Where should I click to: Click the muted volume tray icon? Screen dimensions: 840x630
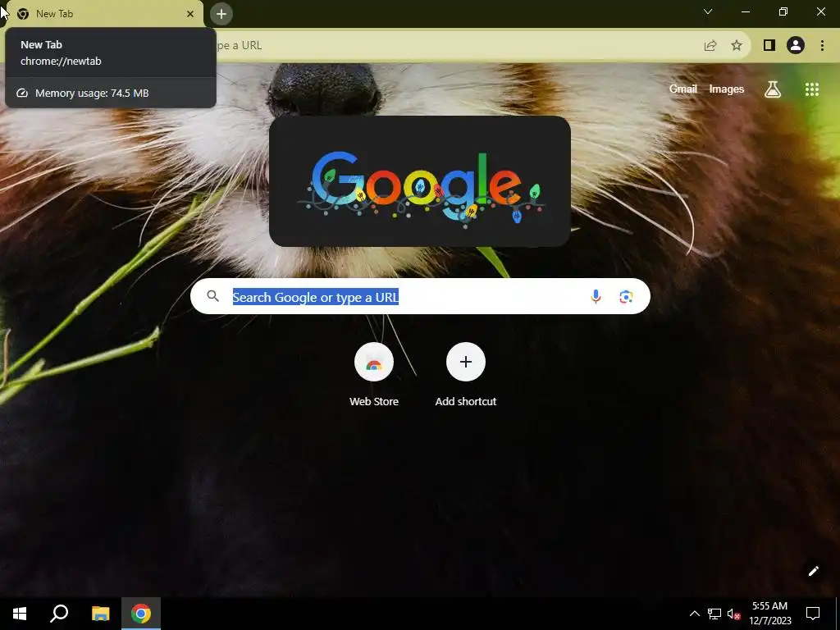pyautogui.click(x=734, y=614)
